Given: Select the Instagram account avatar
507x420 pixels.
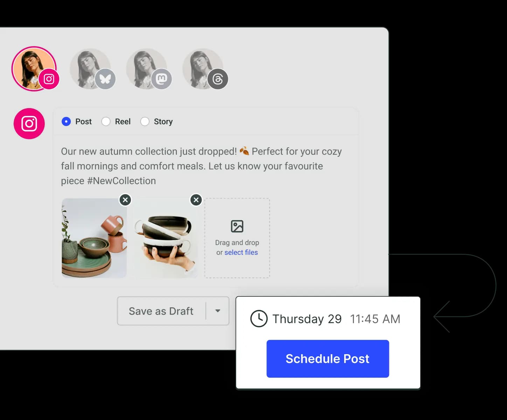Looking at the screenshot, I should click(34, 69).
